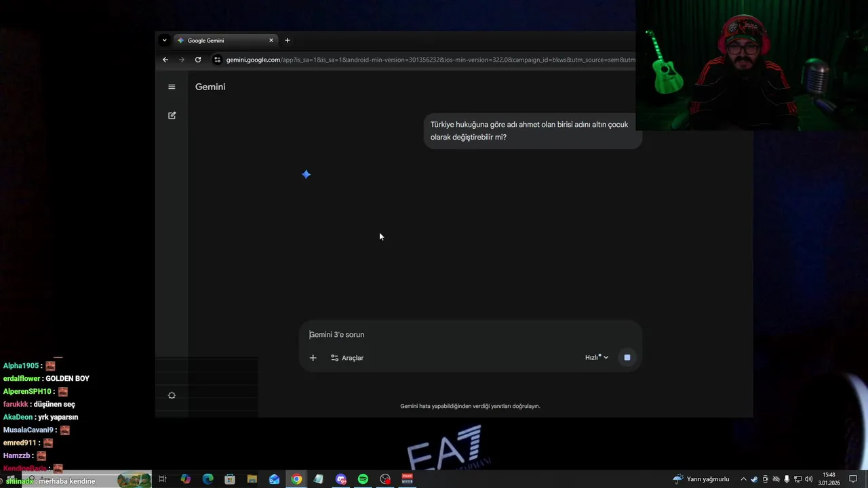This screenshot has width=868, height=488.
Task: View site information icon in address bar
Action: 217,60
